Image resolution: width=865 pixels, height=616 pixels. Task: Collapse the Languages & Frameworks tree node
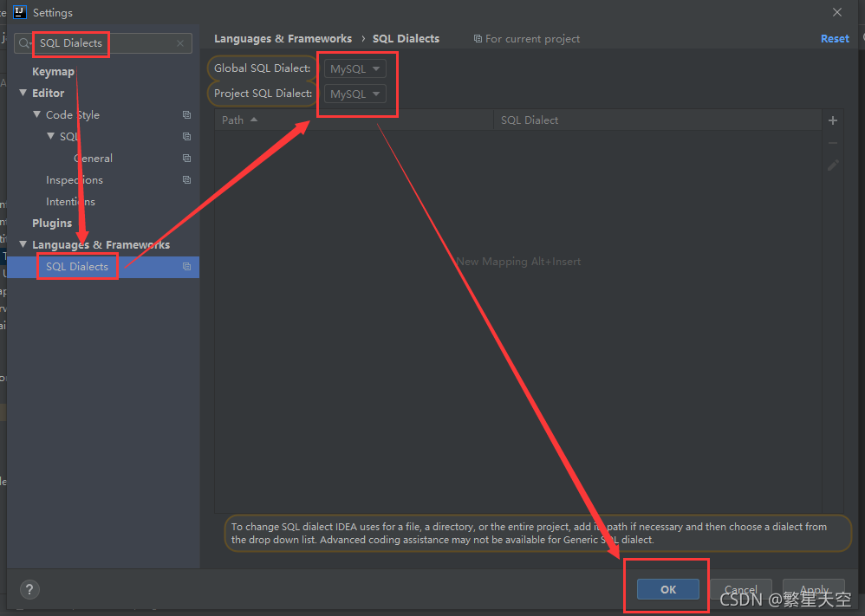coord(23,243)
